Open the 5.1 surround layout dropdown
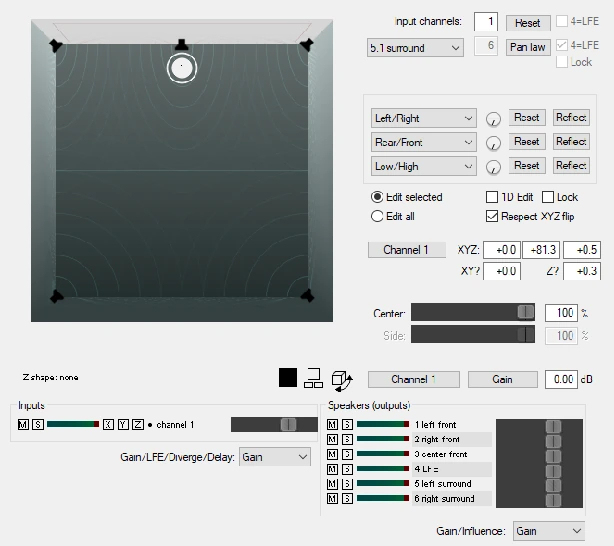 (415, 48)
